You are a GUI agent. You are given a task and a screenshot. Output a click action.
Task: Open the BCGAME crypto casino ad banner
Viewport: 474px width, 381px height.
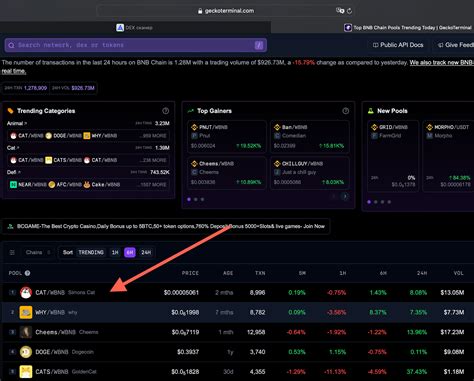[166, 226]
